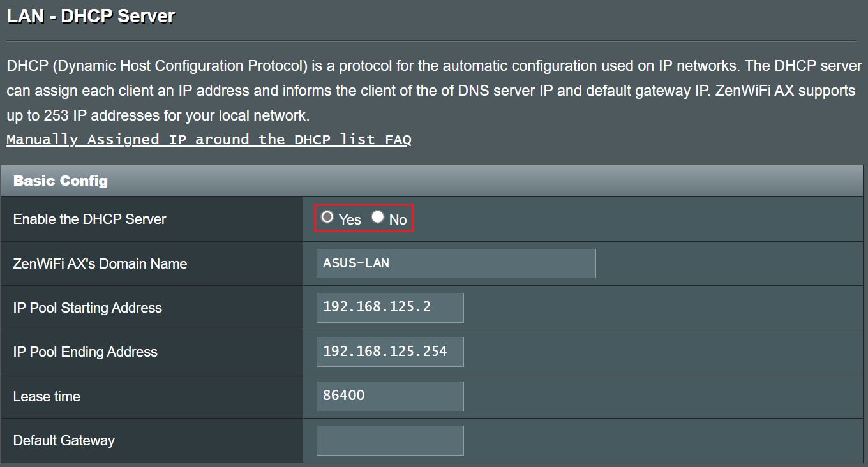Click the empty Default Gateway field
Screen dimensions: 868x467
(x=389, y=440)
